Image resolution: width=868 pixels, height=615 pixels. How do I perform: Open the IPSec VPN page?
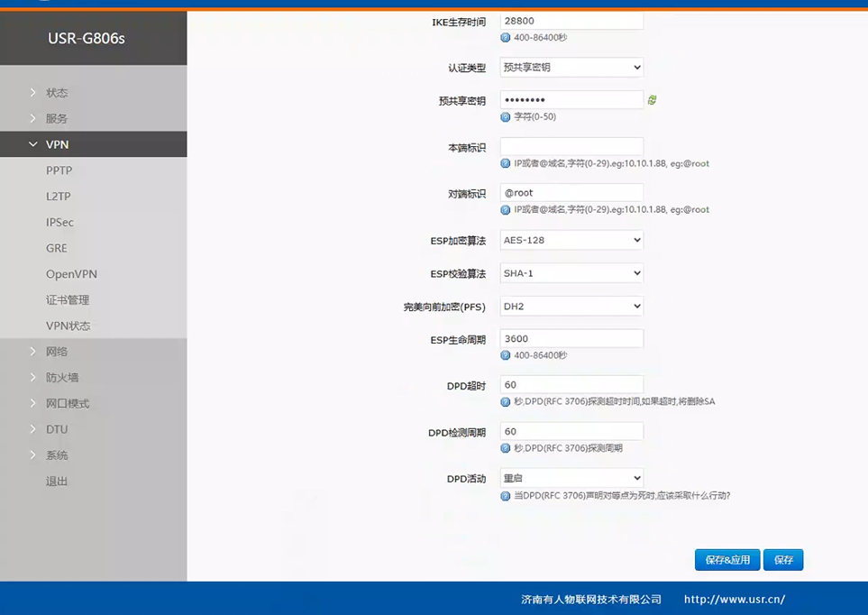tap(59, 222)
